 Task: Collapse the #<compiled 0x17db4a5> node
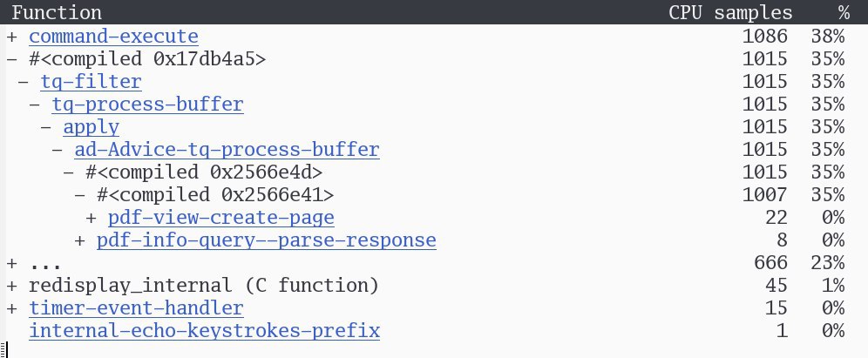(x=12, y=59)
